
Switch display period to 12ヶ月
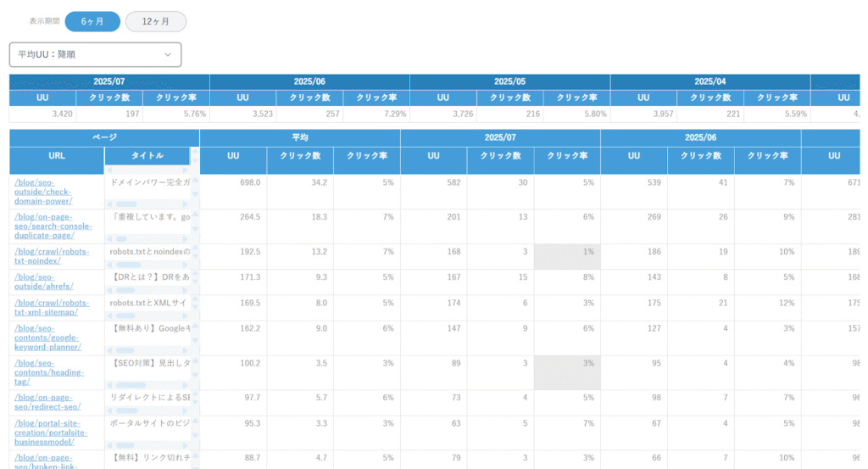156,21
